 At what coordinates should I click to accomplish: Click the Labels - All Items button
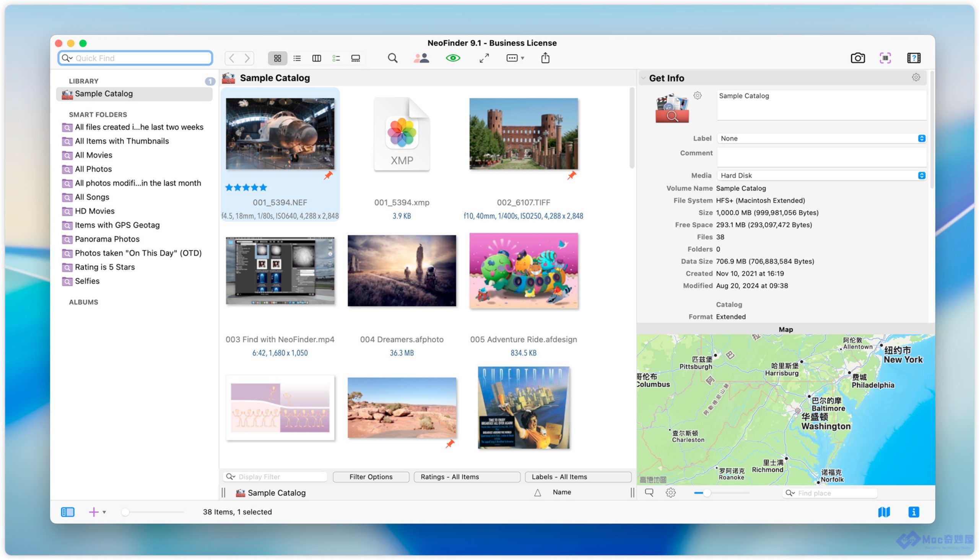click(x=578, y=477)
